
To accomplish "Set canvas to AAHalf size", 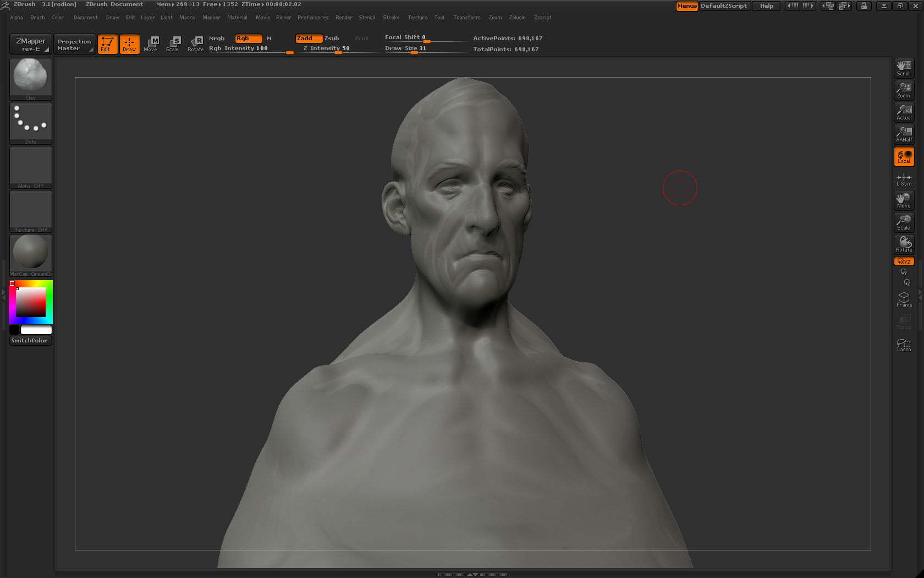I will tap(904, 134).
